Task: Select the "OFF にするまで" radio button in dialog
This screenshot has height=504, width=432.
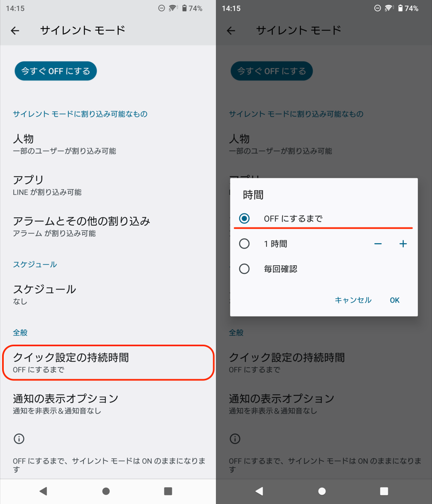Action: [x=245, y=219]
